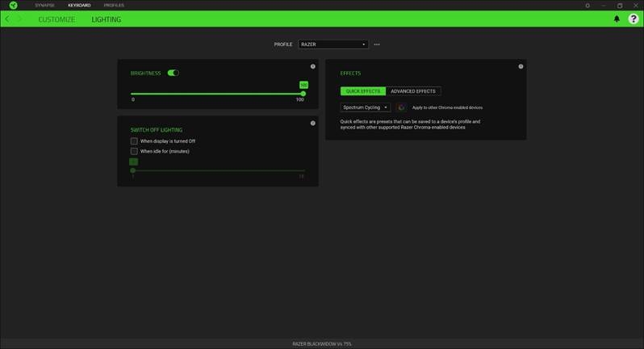Go forward with the right arrow

coord(19,19)
